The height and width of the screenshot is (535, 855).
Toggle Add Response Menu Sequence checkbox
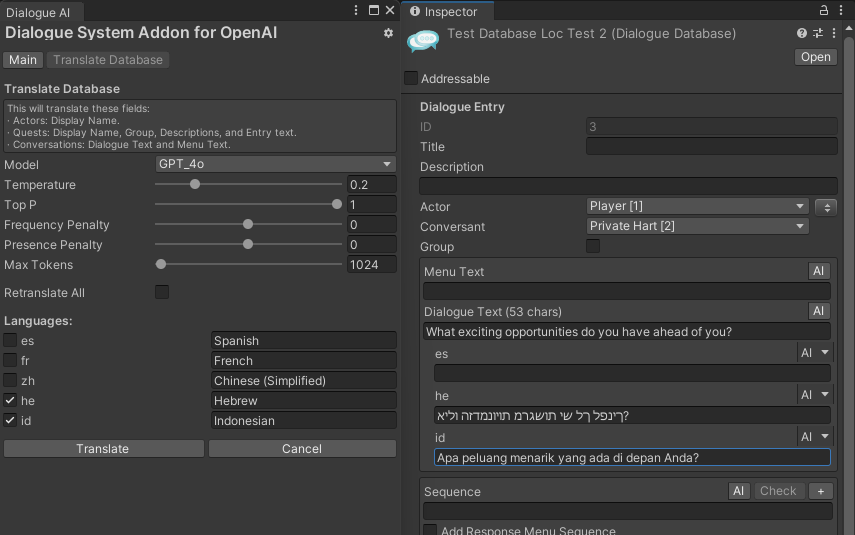tap(430, 530)
